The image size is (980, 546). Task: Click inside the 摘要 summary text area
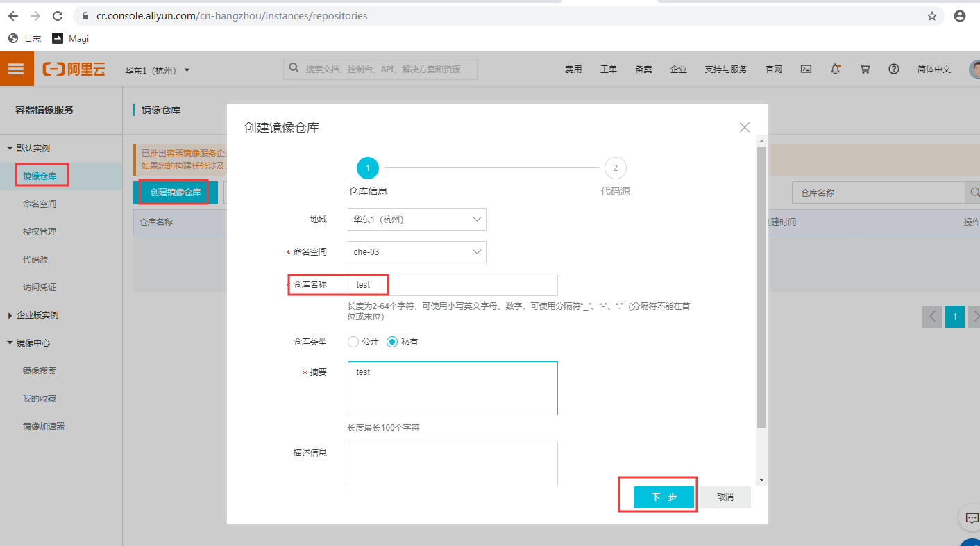453,388
